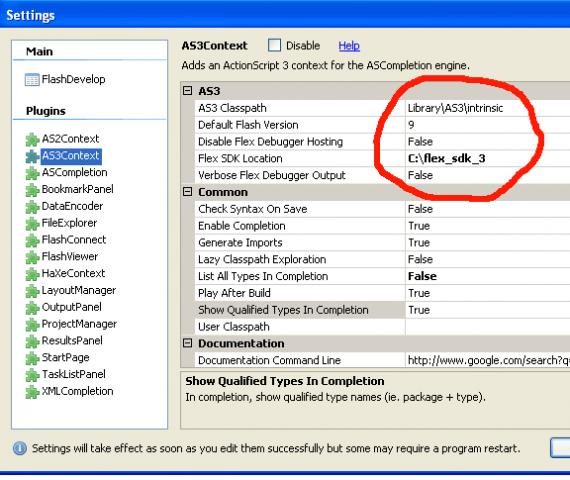The width and height of the screenshot is (570, 480).
Task: Select the ASCompletion plugin entry
Action: 75,172
